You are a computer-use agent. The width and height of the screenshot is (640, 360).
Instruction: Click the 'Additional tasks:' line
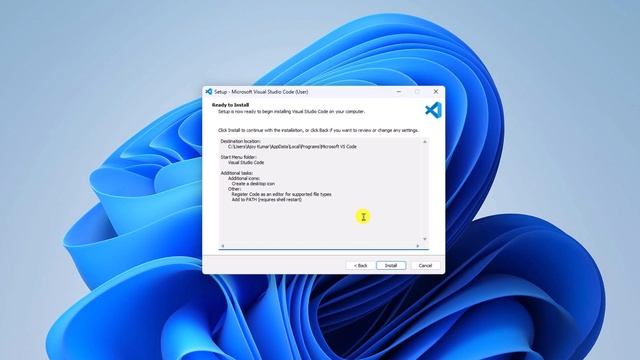pyautogui.click(x=237, y=173)
